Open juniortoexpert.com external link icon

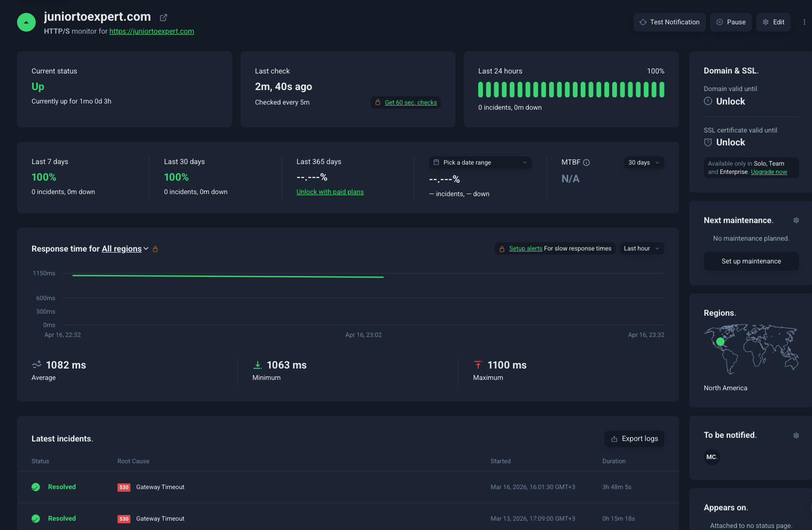pyautogui.click(x=164, y=18)
